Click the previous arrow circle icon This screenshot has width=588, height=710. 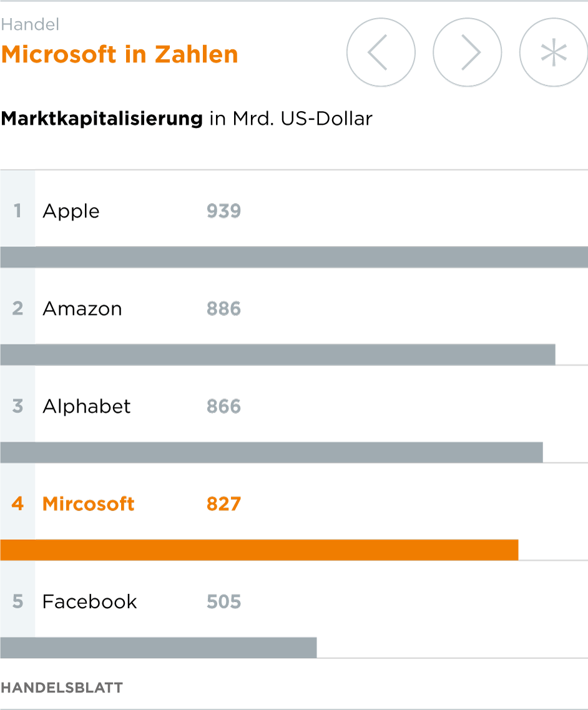(x=381, y=52)
